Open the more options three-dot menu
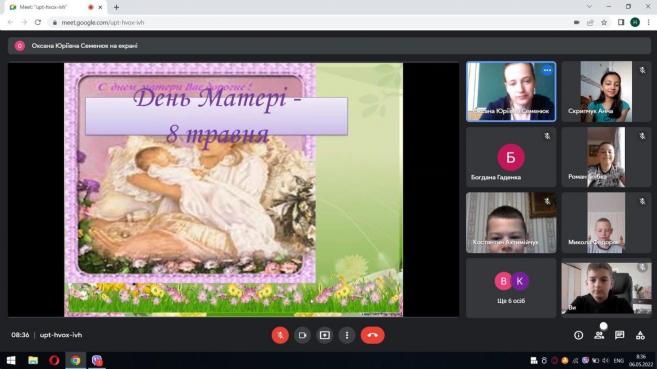The image size is (657, 369). (x=347, y=335)
